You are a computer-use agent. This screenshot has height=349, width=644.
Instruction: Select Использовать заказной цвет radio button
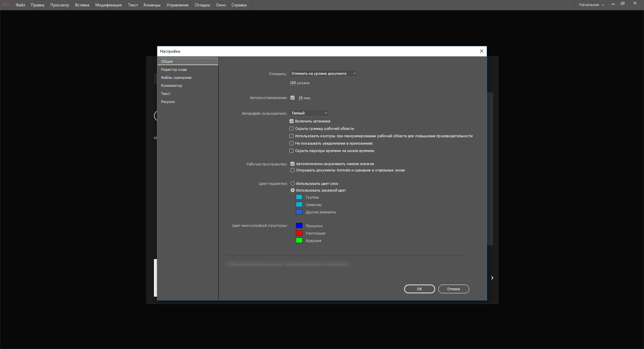[x=292, y=190]
